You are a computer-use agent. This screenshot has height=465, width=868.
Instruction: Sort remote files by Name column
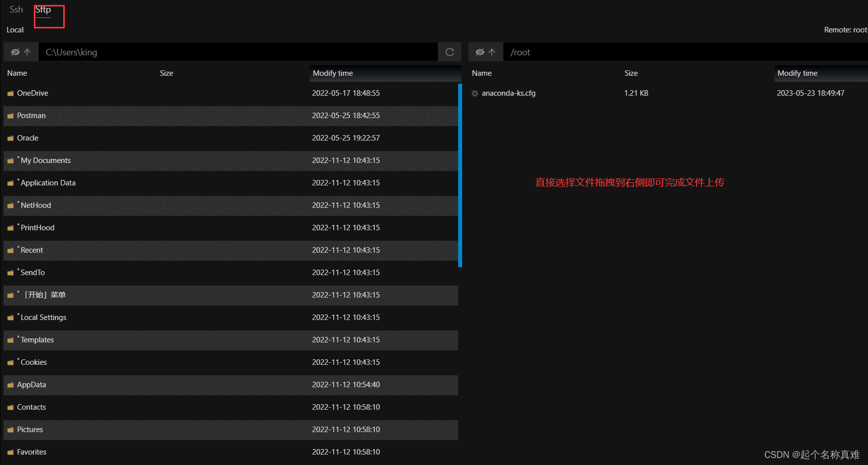482,73
